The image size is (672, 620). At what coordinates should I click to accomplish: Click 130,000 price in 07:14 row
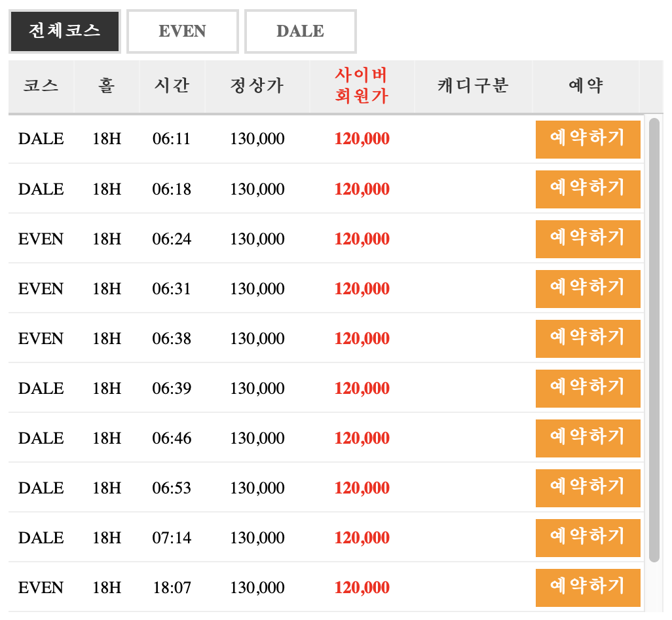click(x=257, y=537)
